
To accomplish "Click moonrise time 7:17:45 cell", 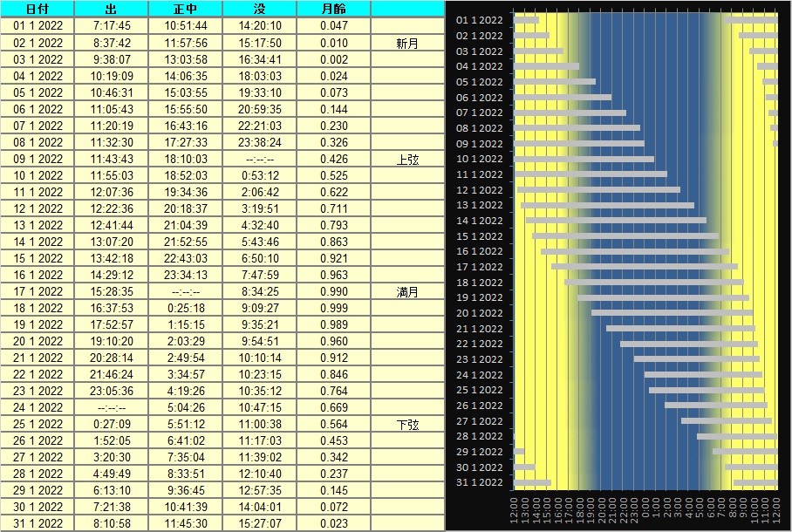I will tap(112, 26).
